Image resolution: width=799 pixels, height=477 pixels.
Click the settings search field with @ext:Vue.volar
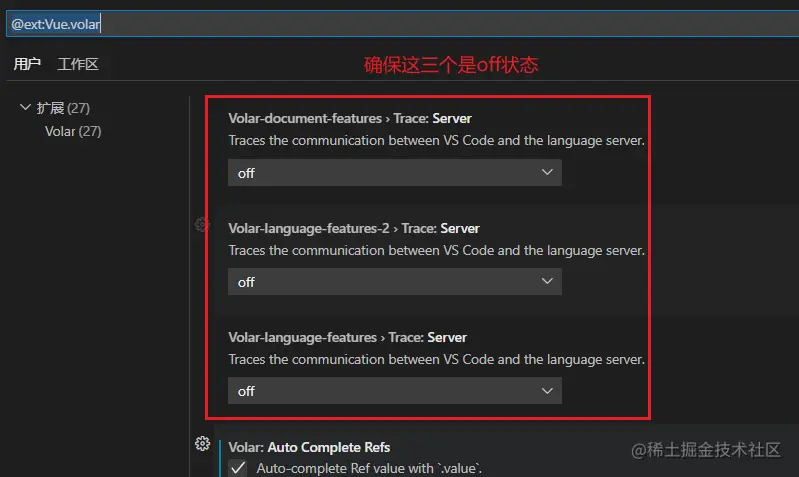pyautogui.click(x=403, y=23)
